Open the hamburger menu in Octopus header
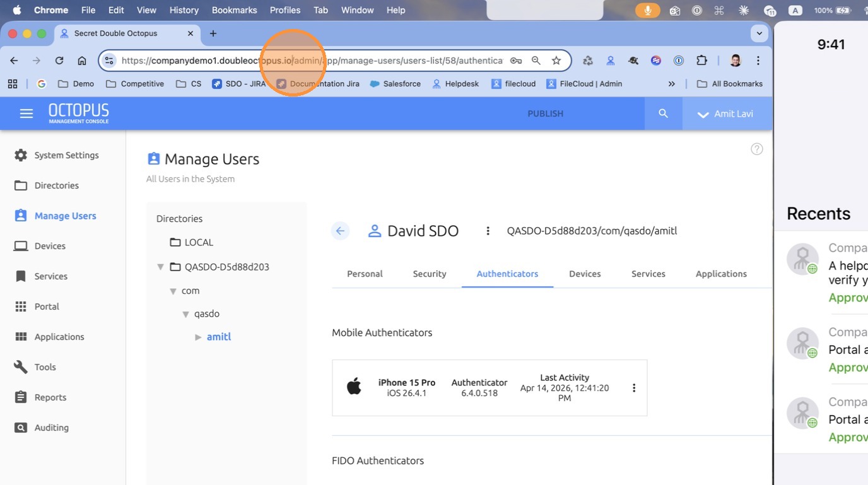Screen dimensions: 868x485 tap(26, 114)
